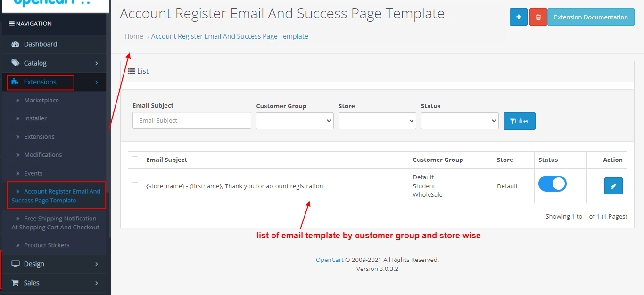Click the blue plus add template button
The image size is (644, 295).
tap(519, 17)
